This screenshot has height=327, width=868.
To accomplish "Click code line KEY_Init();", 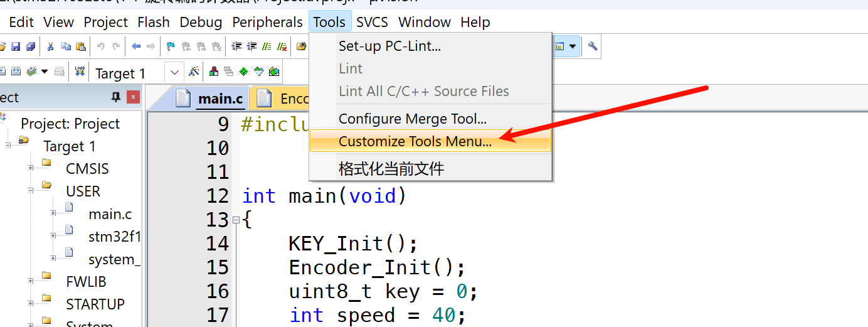I will [353, 244].
